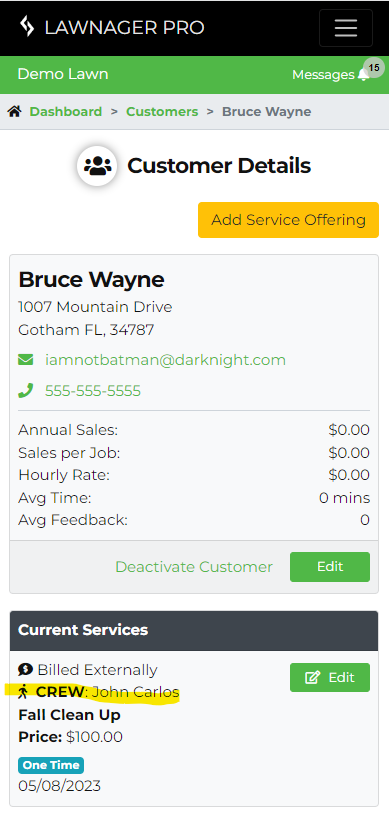Open email iamnotbatman@darknight.com link
This screenshot has height=831, width=389.
tap(165, 360)
